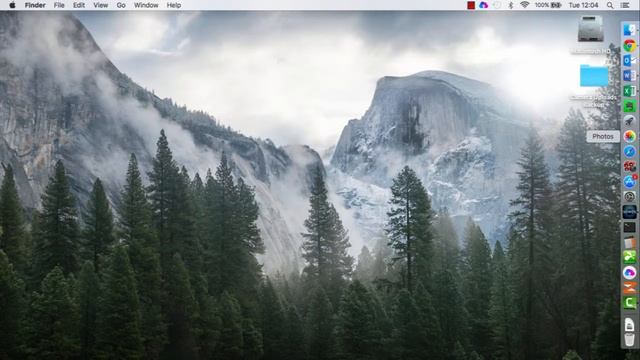Screen dimensions: 640x360
Task: Open the File menu
Action: pyautogui.click(x=59, y=5)
